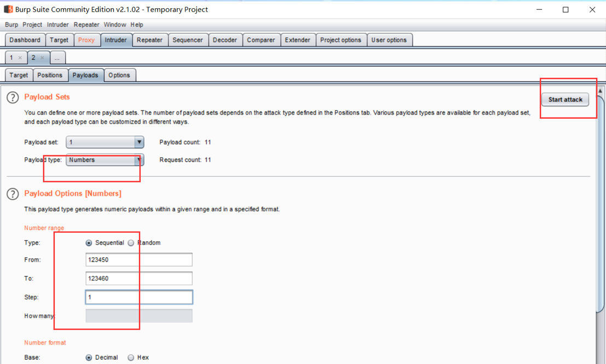
Task: Switch to the Comparer tab
Action: [261, 40]
